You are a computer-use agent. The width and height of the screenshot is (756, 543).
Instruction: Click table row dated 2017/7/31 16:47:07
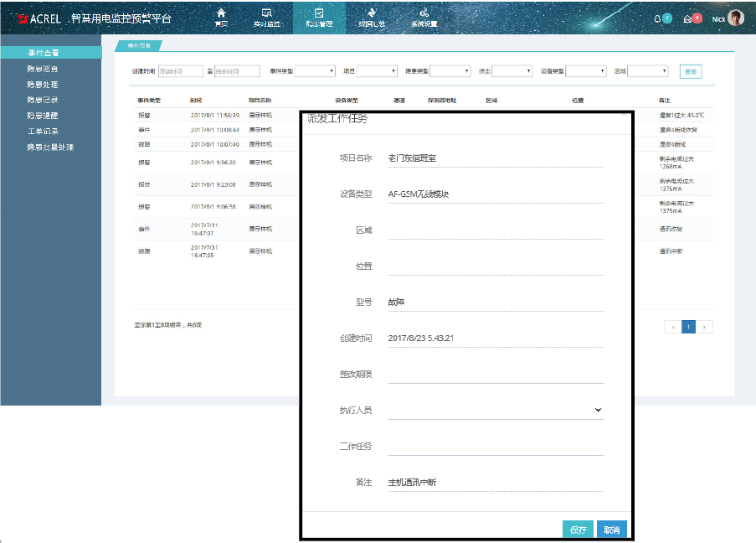click(217, 229)
